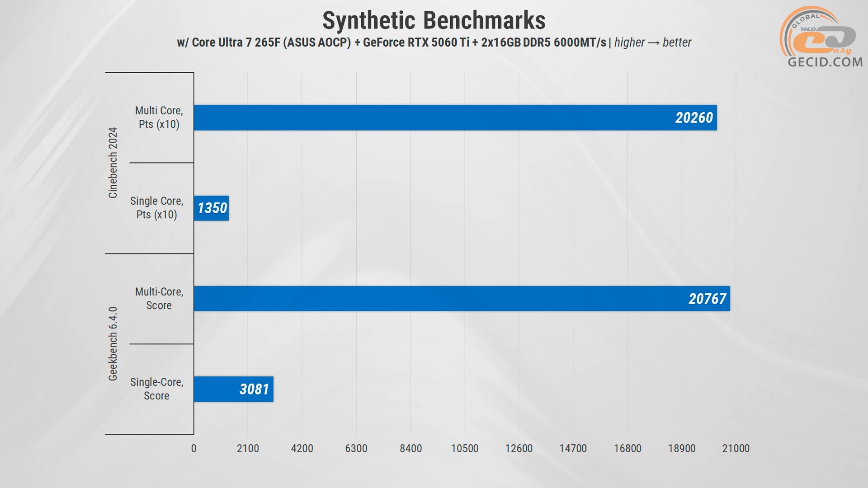Select the Geekbench 6.4.0 group label
This screenshot has width=868, height=488.
tap(113, 344)
